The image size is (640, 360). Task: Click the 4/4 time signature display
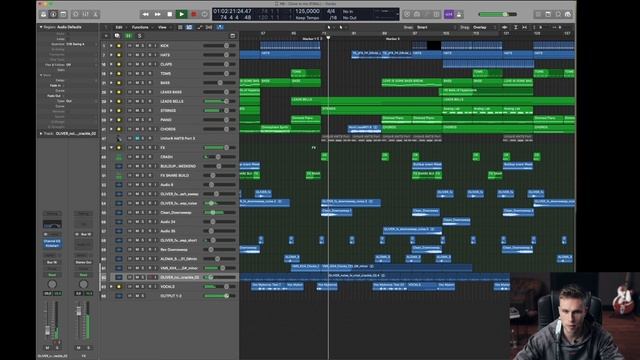tap(331, 11)
